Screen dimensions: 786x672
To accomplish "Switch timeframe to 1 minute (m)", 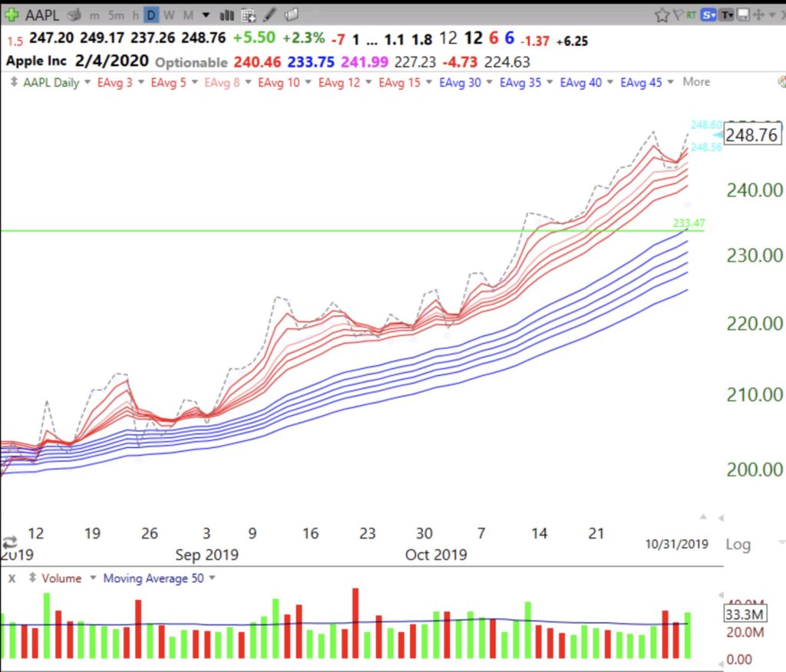I will pyautogui.click(x=94, y=15).
